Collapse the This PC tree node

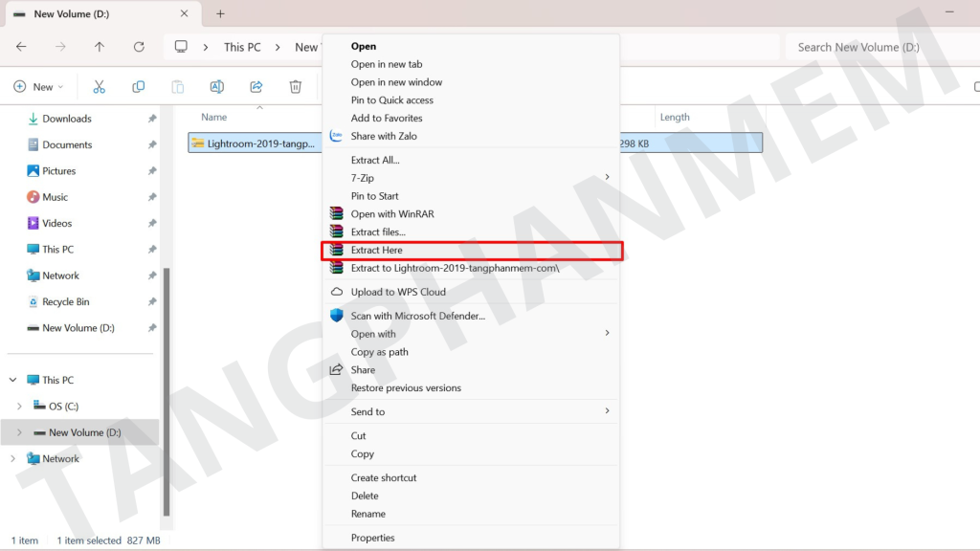13,381
